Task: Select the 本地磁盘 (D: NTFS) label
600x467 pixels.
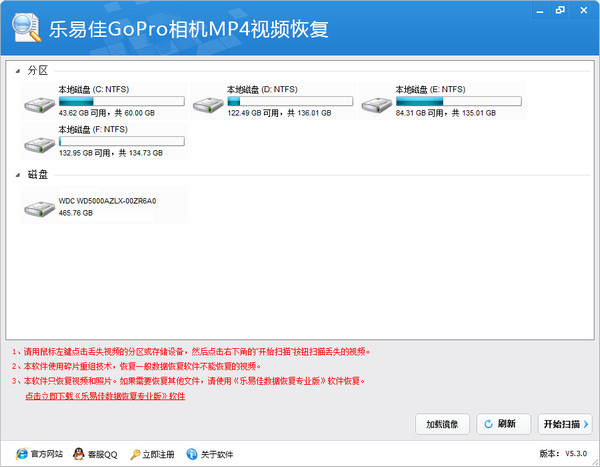Action: pyautogui.click(x=262, y=90)
